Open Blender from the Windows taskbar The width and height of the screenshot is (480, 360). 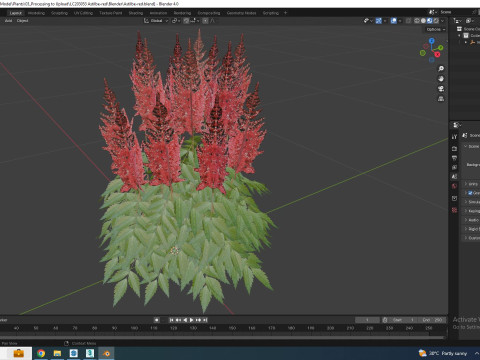(106, 353)
